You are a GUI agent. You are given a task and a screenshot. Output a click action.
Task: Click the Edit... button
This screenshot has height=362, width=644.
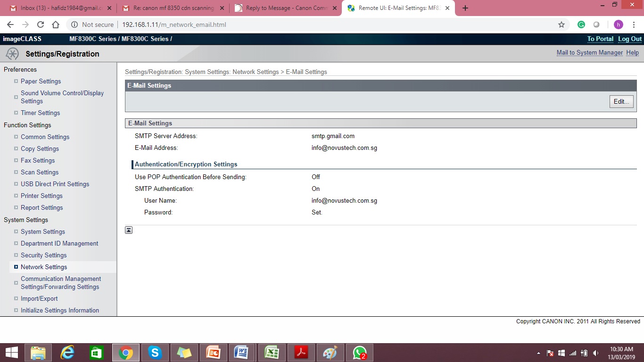tap(621, 101)
